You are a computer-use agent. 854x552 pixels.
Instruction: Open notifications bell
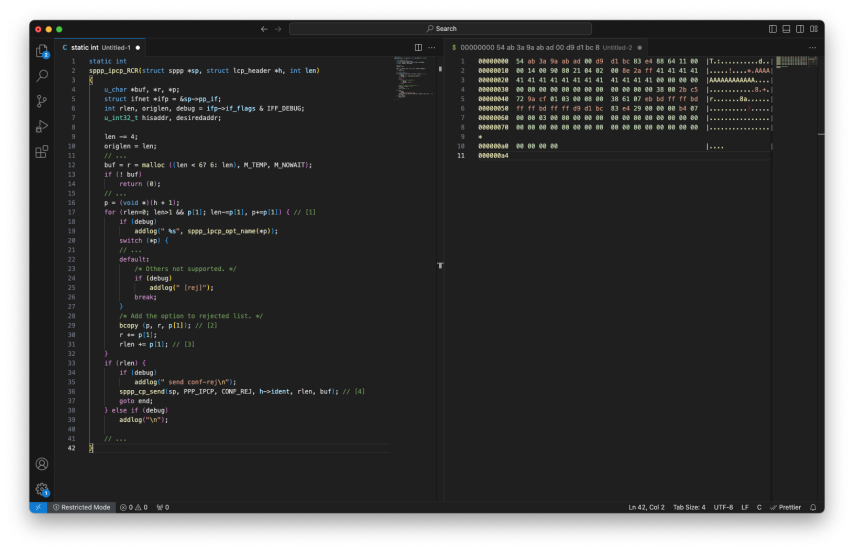(813, 507)
